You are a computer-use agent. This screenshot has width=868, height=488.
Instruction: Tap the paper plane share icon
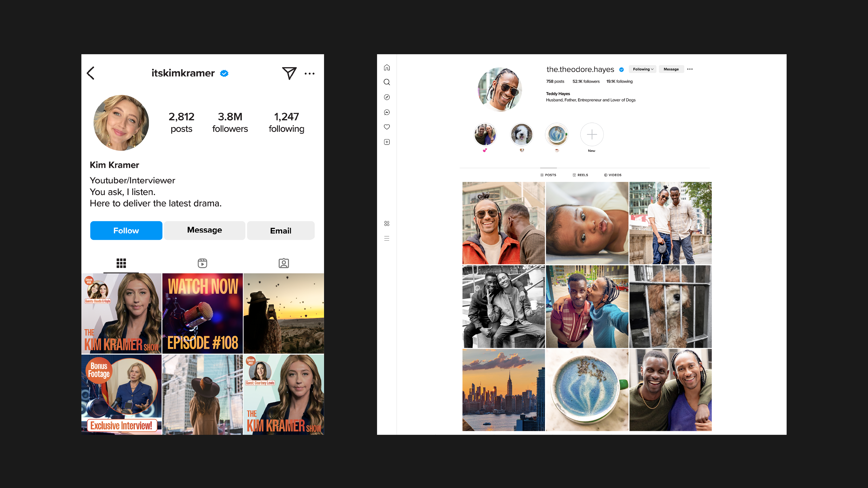(289, 73)
